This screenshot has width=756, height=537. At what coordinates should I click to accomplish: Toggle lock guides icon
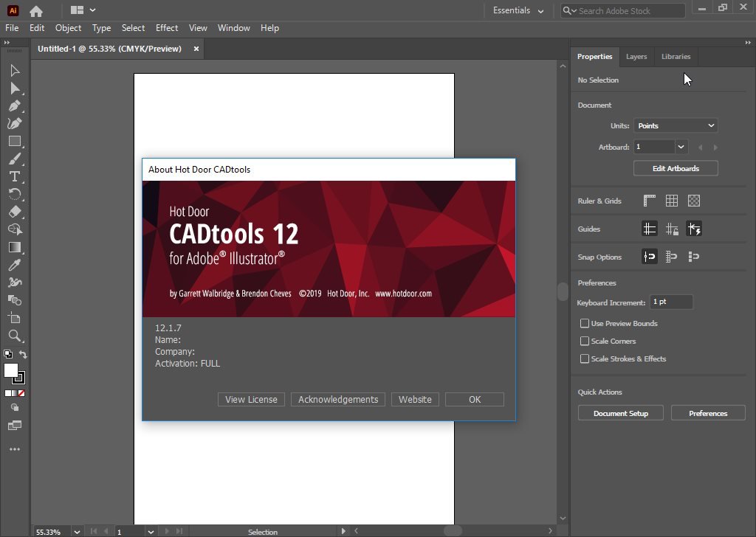672,229
